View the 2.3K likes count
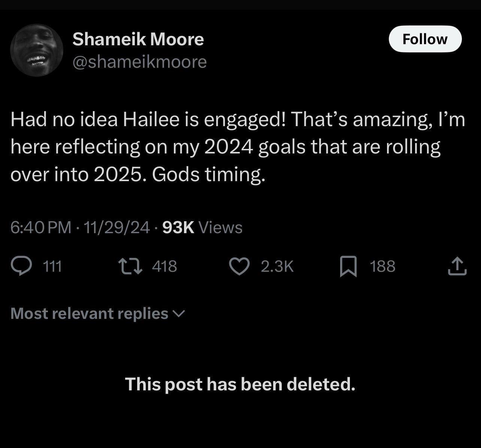481x448 pixels. (x=277, y=266)
